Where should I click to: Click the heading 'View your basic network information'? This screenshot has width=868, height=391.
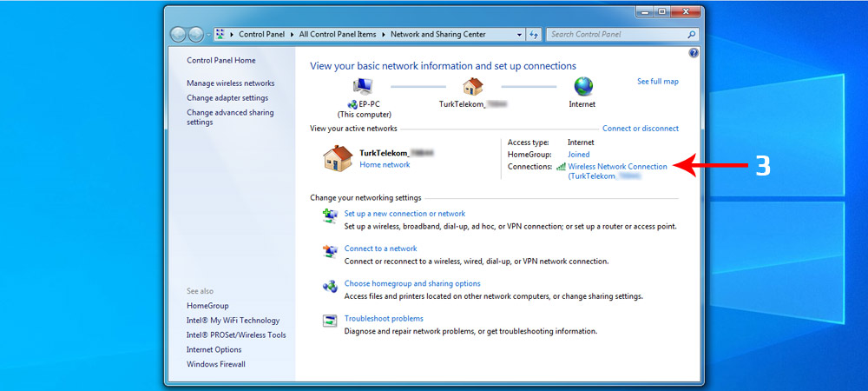443,66
